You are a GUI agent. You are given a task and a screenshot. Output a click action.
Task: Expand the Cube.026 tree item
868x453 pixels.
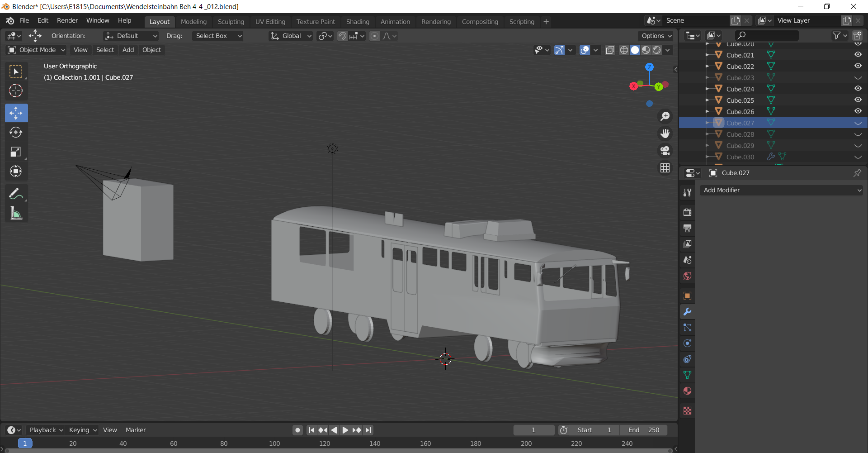(708, 111)
